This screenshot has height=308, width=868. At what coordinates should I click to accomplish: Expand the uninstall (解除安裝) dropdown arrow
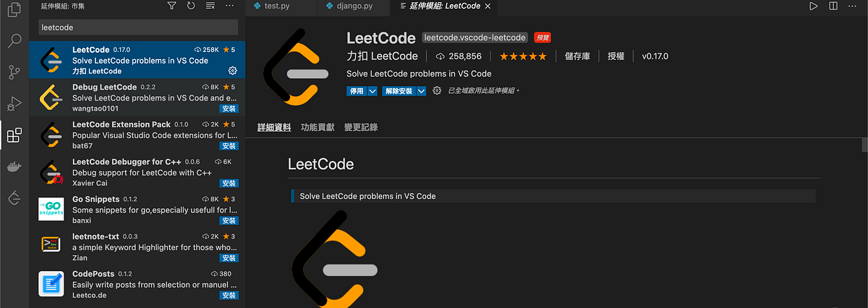(x=421, y=91)
